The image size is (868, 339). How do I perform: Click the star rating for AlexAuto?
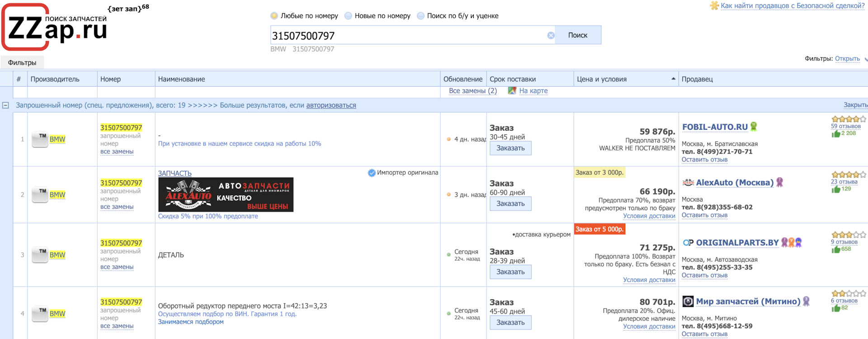(849, 175)
